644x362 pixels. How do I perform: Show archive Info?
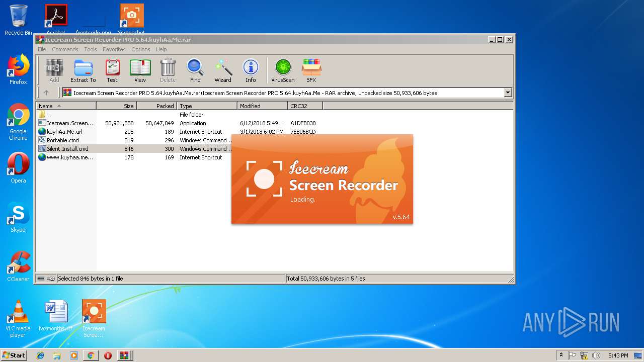coord(251,71)
